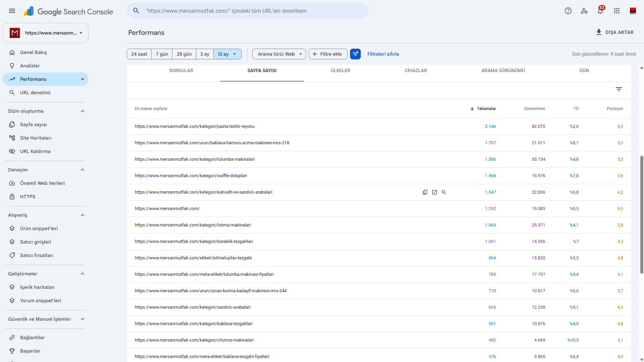Click the Site Haritaları sitemap icon

click(x=12, y=138)
